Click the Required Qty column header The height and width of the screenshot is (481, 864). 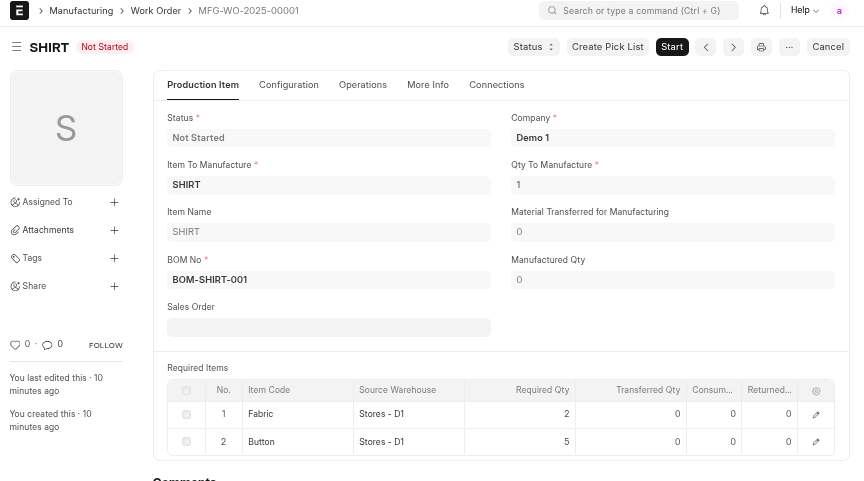pos(520,390)
